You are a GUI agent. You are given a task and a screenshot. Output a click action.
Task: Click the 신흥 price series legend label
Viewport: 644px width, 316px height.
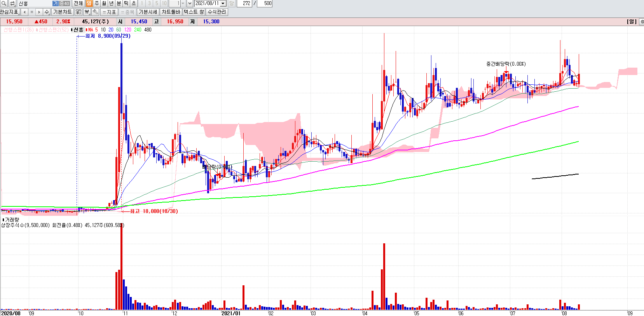pyautogui.click(x=79, y=30)
